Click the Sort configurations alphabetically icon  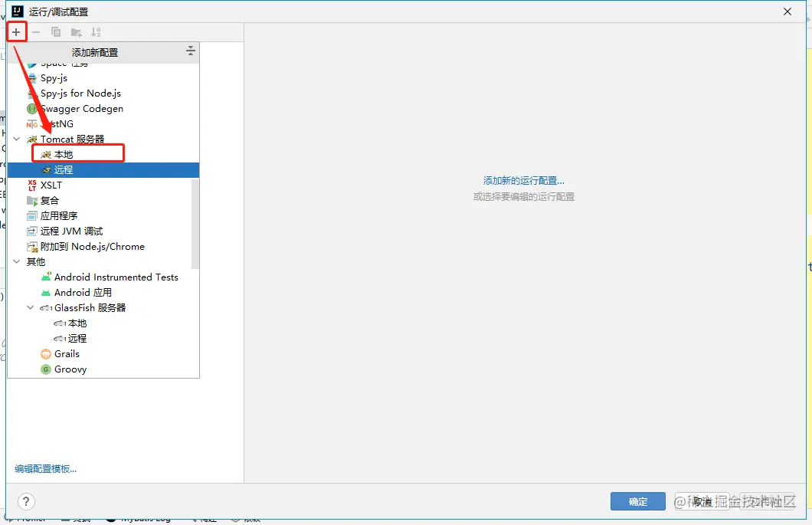tap(96, 32)
